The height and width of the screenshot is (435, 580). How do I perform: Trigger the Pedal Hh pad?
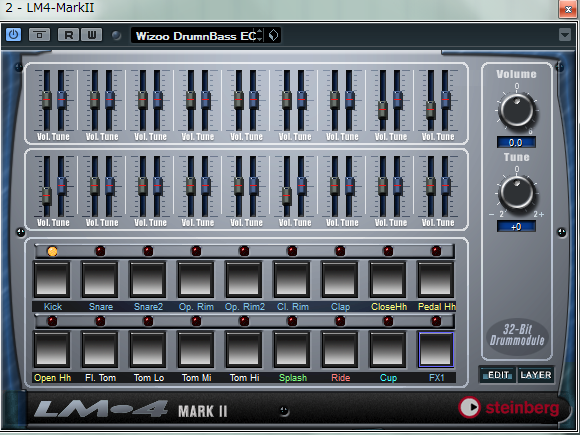pos(436,280)
